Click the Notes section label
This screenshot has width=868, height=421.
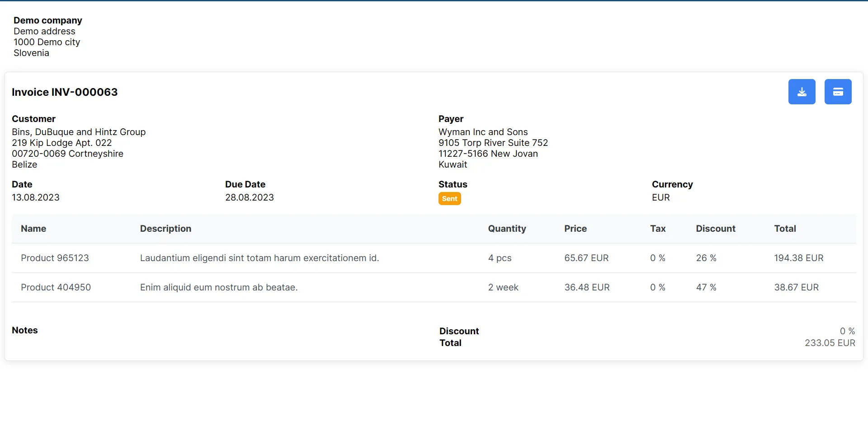coord(24,330)
